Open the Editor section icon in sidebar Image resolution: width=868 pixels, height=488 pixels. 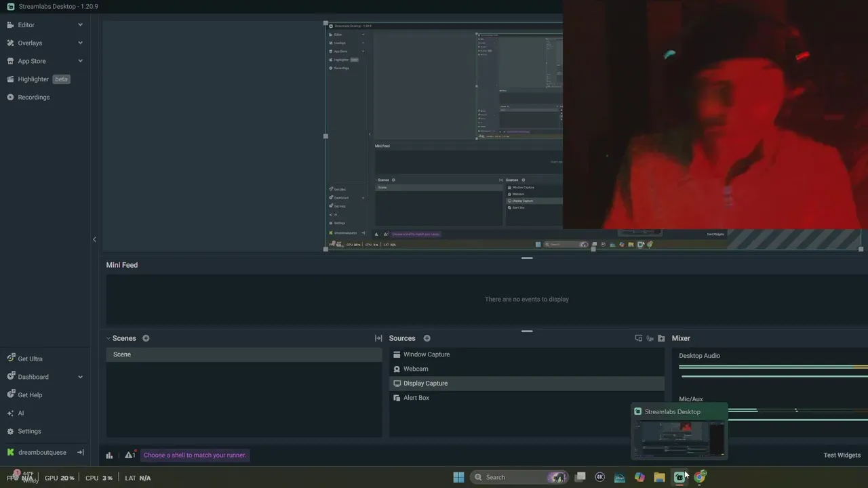coord(10,25)
